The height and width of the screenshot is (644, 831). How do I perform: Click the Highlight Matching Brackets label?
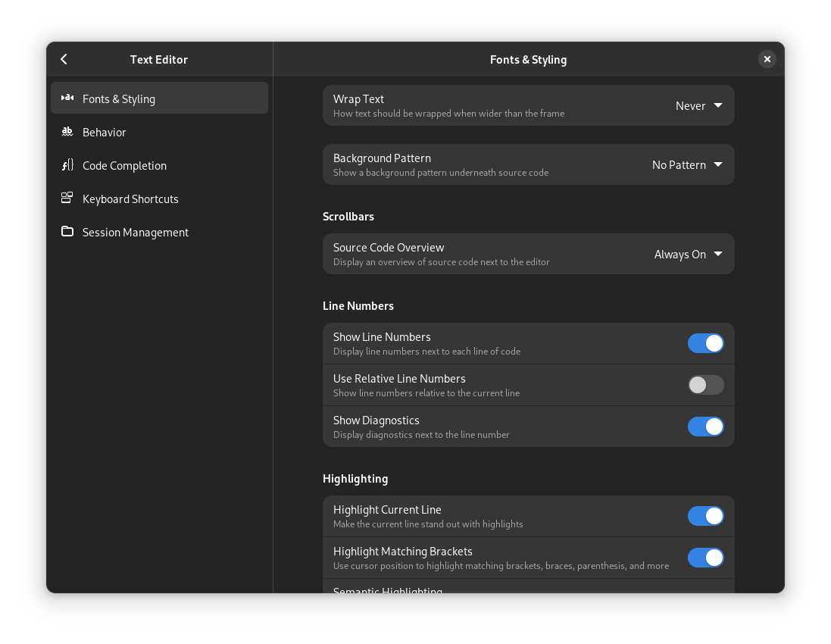tap(402, 552)
